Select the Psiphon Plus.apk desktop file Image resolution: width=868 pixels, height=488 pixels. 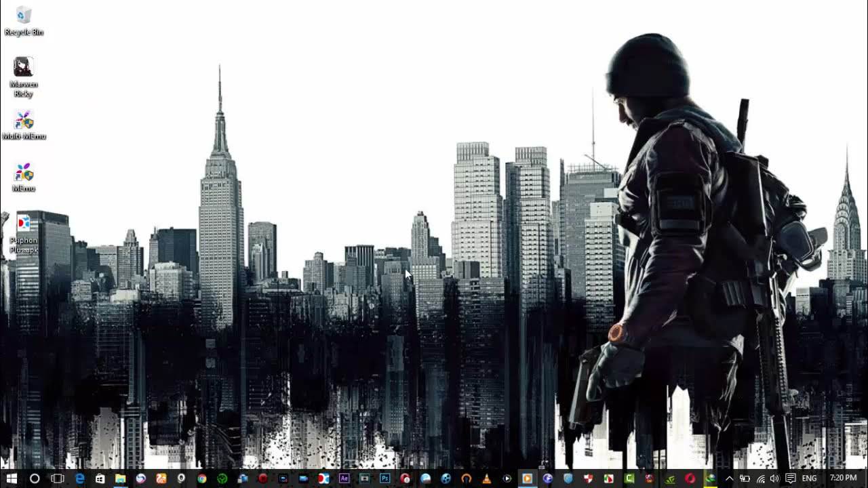click(x=24, y=234)
